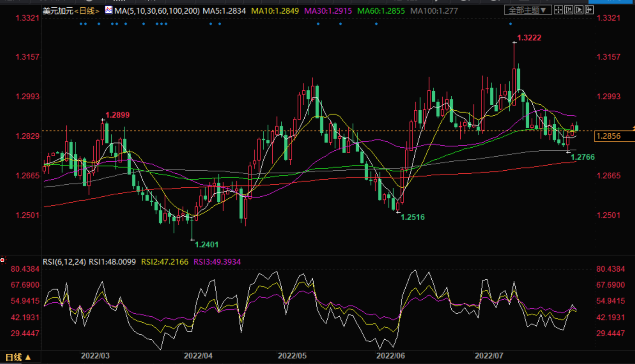The height and width of the screenshot is (364, 635).
Task: Click the compress horizontal range icon
Action: pyautogui.click(x=569, y=10)
